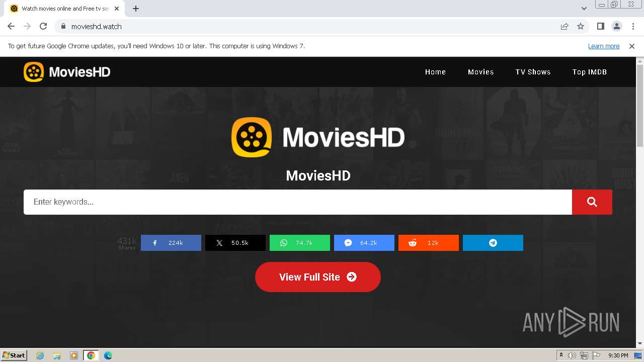
Task: Open Internet Explorer from taskbar
Action: point(40,355)
